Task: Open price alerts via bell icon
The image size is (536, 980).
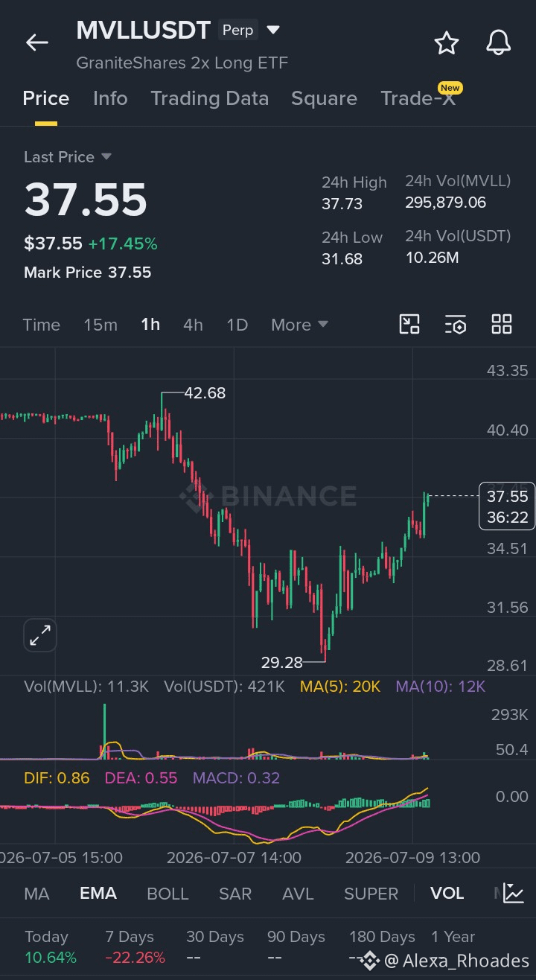Action: (499, 43)
